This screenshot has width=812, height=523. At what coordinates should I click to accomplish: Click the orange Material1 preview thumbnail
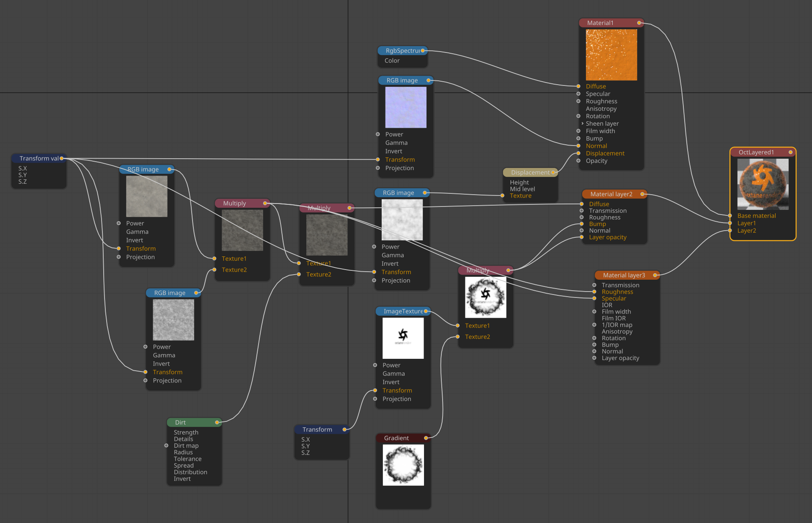[x=611, y=55]
